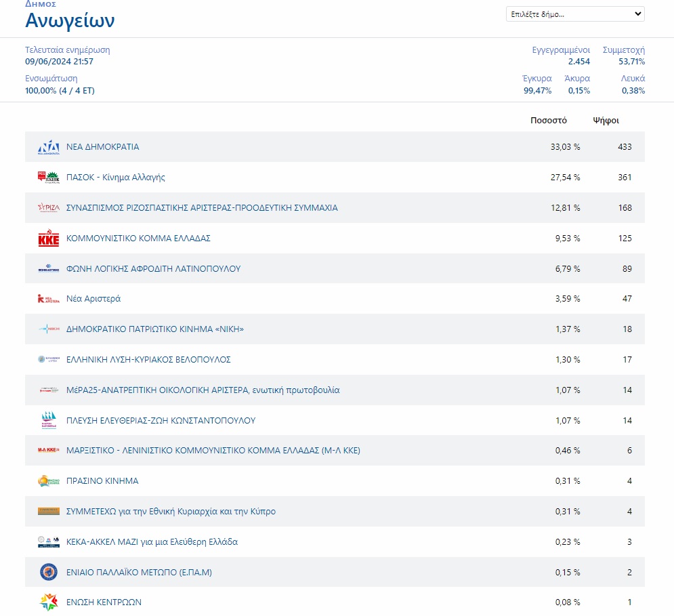
Task: Click the ΜέΡΑ25 party logo
Action: (x=49, y=390)
